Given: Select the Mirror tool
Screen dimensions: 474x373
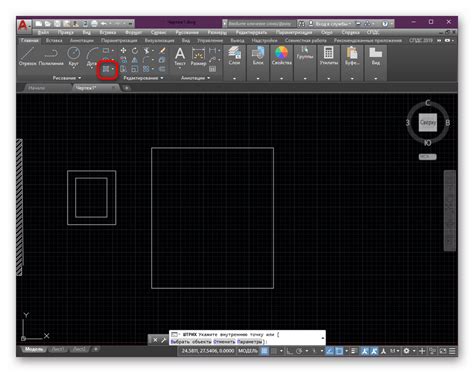Looking at the screenshot, I should pyautogui.click(x=135, y=60).
